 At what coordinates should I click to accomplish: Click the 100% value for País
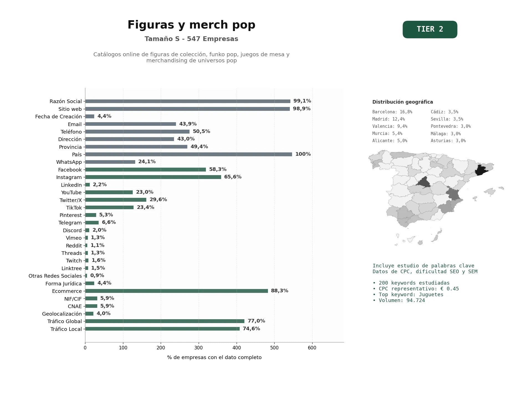303,154
